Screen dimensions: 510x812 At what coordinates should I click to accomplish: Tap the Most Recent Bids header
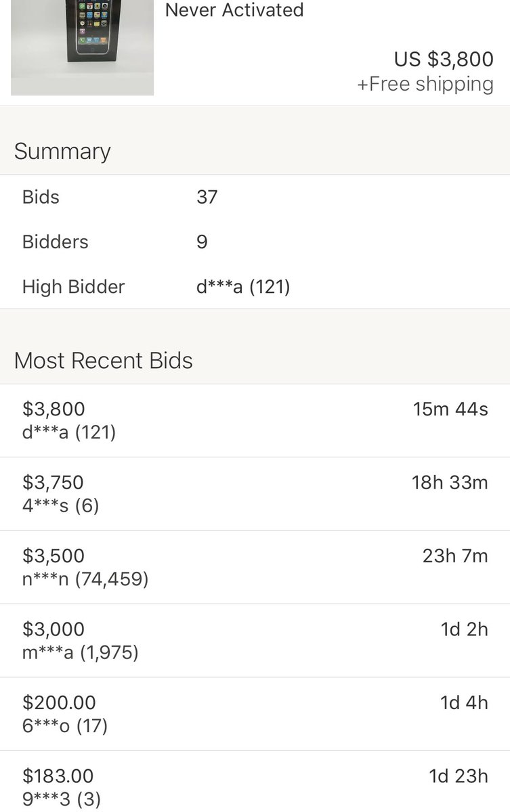(x=103, y=360)
